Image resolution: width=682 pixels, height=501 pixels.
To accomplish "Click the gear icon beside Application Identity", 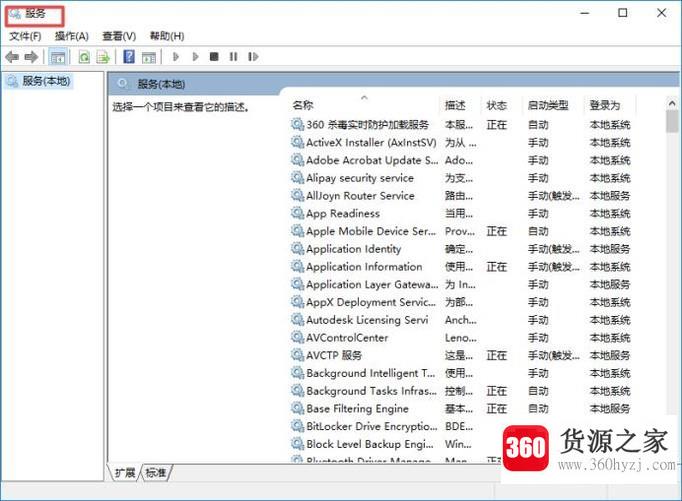I will coord(297,249).
